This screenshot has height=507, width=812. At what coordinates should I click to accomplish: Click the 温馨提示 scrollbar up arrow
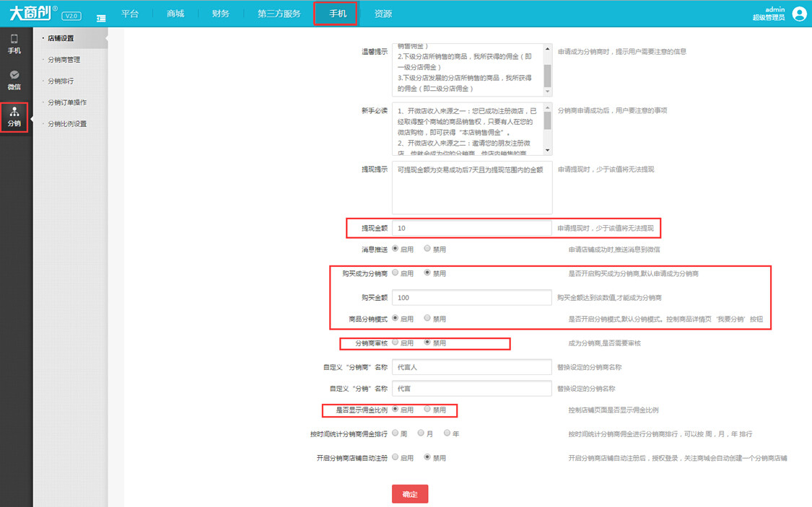tap(547, 48)
